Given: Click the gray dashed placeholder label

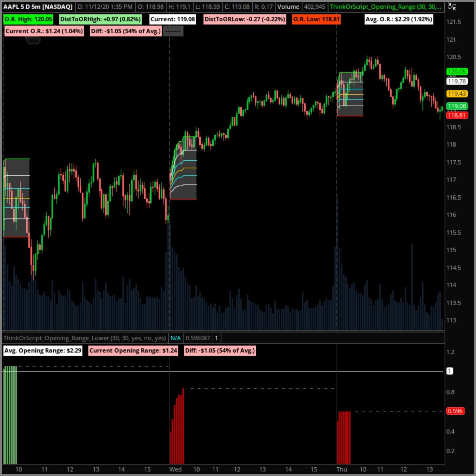Looking at the screenshot, I should point(173,31).
